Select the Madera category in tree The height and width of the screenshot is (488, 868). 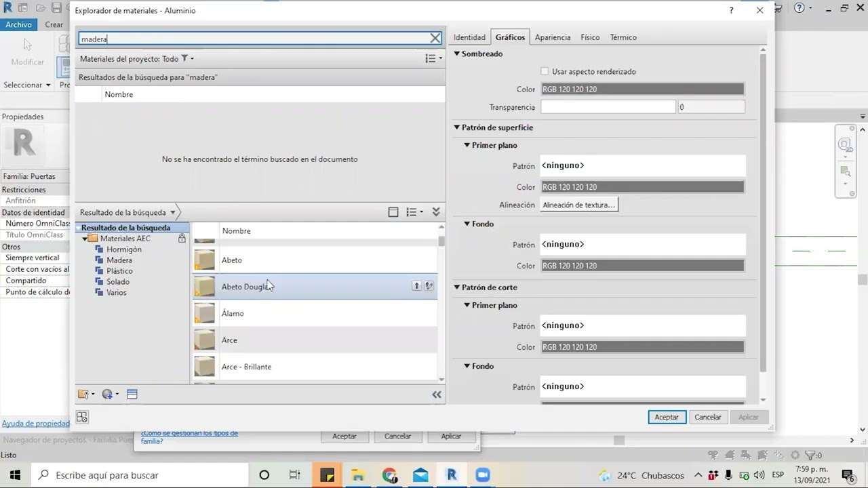119,260
